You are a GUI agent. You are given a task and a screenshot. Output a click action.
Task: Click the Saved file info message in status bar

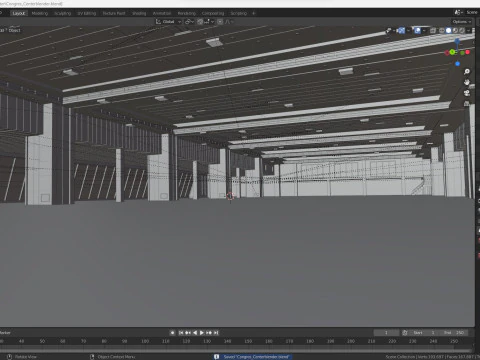tap(252, 357)
